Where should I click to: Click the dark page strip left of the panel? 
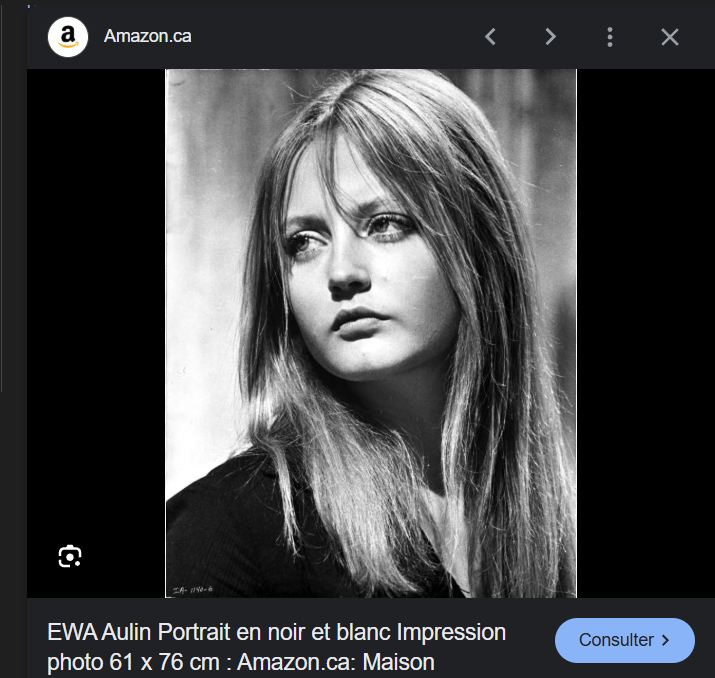(12, 300)
